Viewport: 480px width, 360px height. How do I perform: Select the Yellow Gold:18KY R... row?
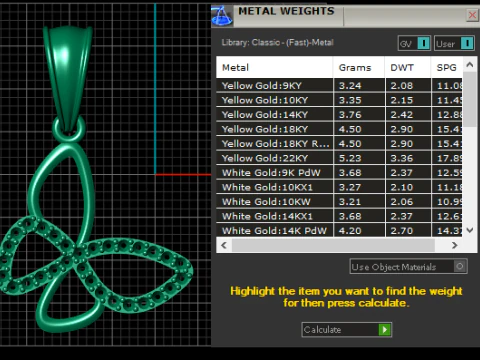click(339, 144)
